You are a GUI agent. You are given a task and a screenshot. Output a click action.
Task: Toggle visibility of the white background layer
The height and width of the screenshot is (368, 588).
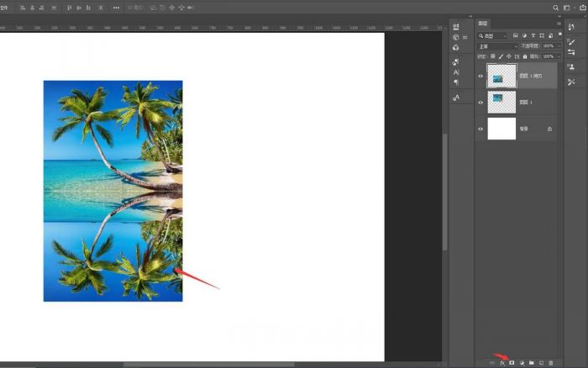click(x=480, y=129)
